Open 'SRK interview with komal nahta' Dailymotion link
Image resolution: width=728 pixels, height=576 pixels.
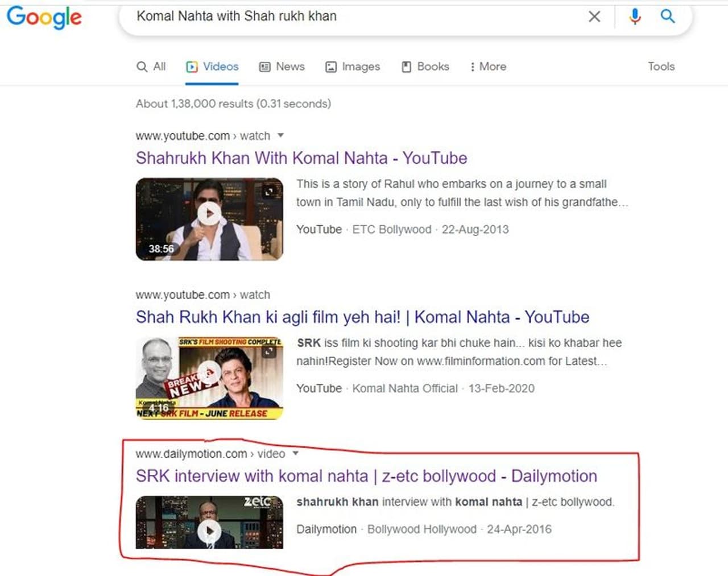point(366,476)
